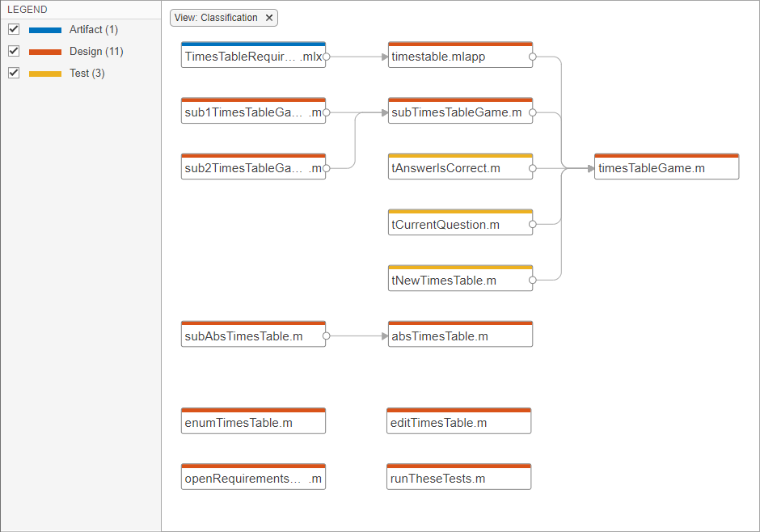Click the yellow Test color swatch

point(45,74)
